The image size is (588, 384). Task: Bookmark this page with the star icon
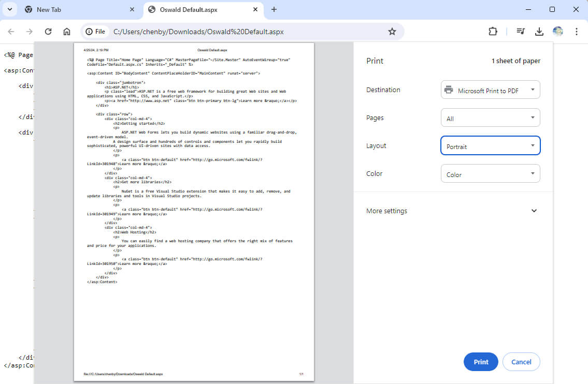click(392, 32)
